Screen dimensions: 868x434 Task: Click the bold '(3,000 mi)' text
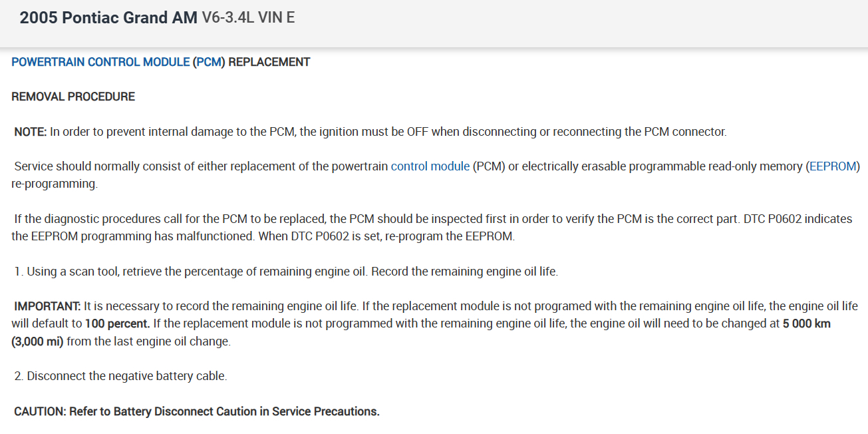point(37,341)
